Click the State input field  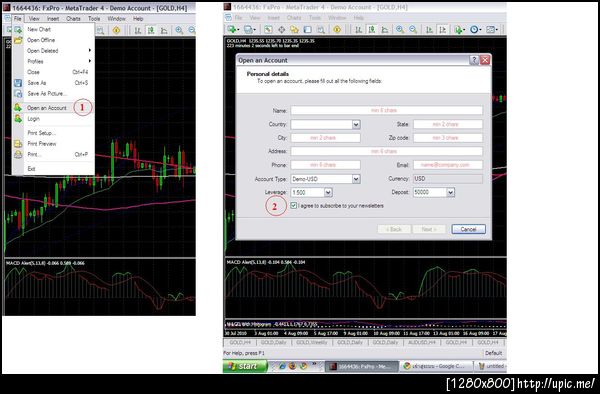click(x=448, y=124)
